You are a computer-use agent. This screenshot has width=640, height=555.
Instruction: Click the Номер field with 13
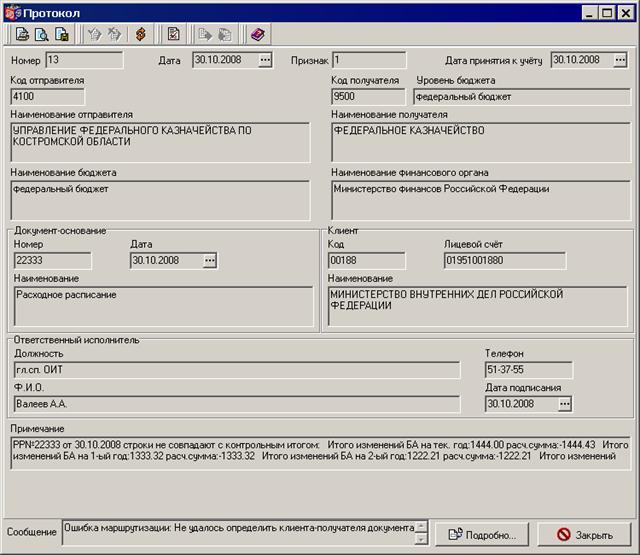coord(84,60)
